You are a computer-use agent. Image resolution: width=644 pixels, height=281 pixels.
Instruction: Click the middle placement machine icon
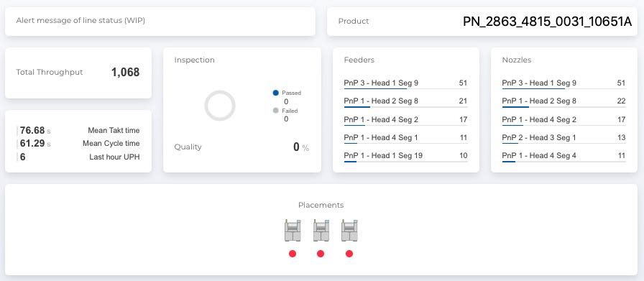click(321, 231)
